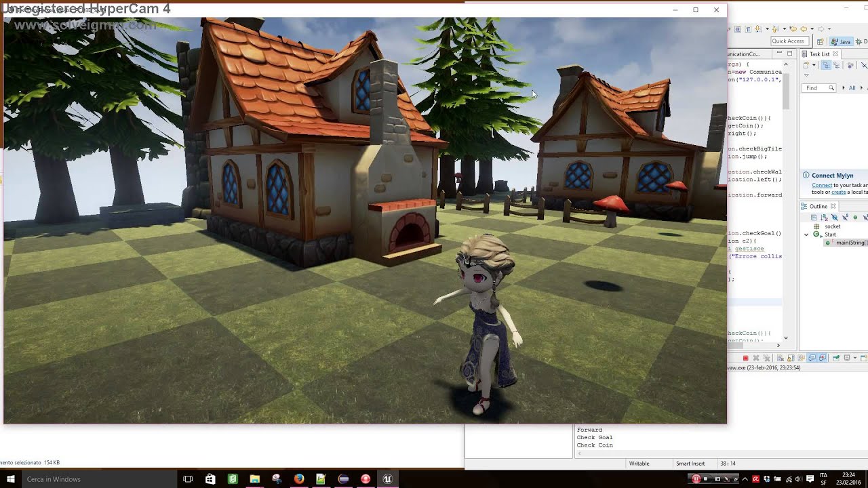Toggle alphabetical Sort in Outline toolbar

click(824, 218)
